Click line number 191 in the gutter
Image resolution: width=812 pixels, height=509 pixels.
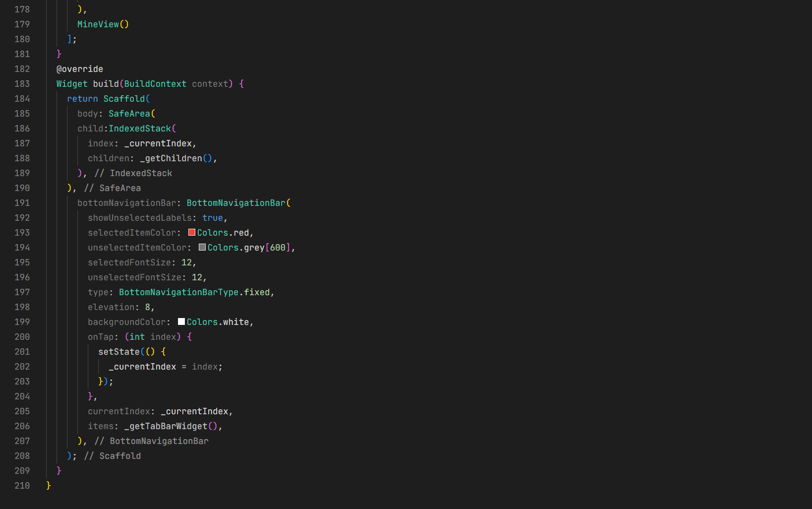coord(22,203)
